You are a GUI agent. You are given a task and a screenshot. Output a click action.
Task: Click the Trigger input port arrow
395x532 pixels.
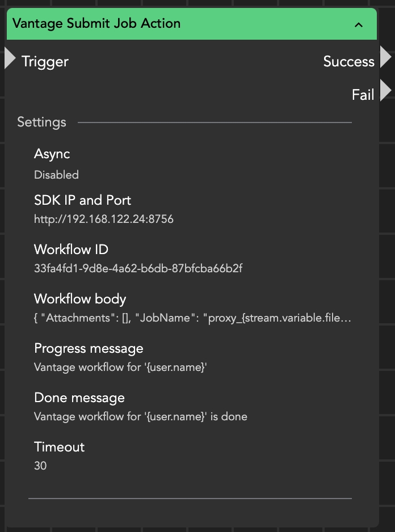10,59
